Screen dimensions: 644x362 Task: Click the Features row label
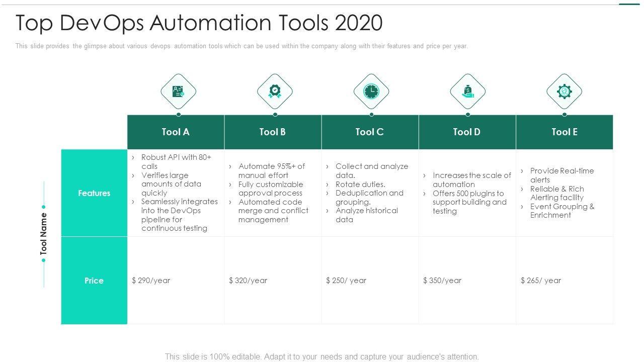click(94, 193)
